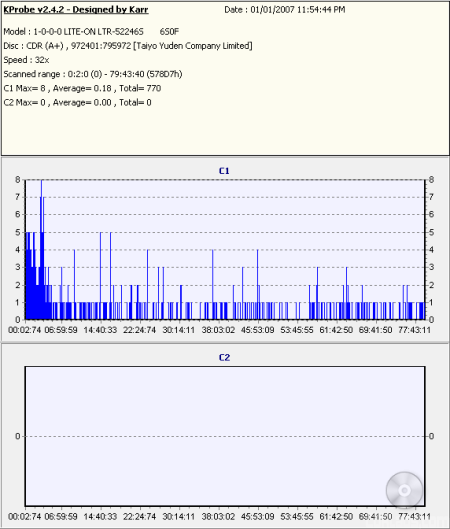Click the 00:02:74 label under C1 chart
Screen dimensions: 450x529
(x=24, y=330)
